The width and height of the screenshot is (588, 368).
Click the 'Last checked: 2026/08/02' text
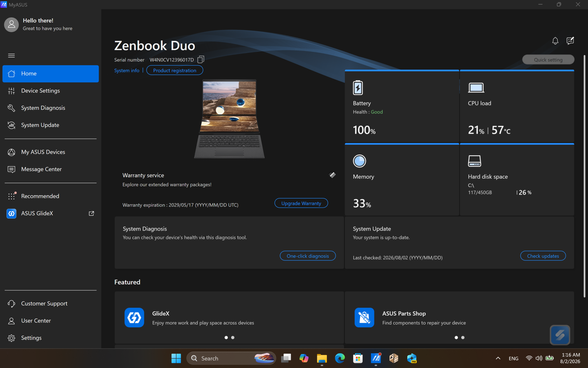pyautogui.click(x=398, y=258)
